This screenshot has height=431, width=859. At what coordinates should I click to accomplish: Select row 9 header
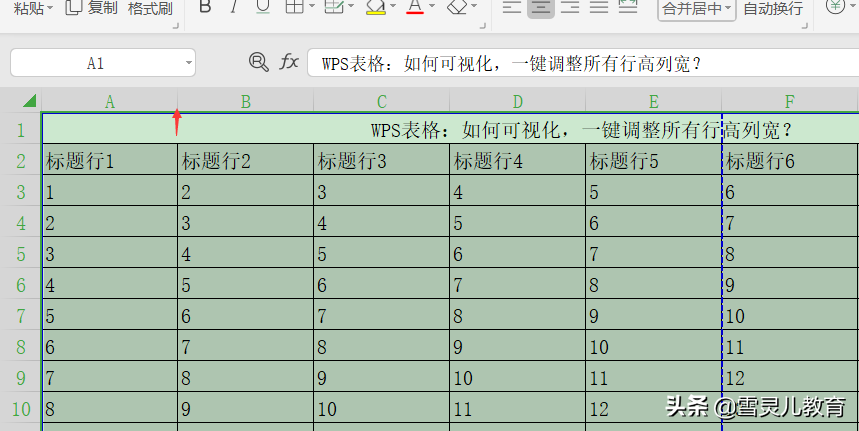(x=21, y=377)
